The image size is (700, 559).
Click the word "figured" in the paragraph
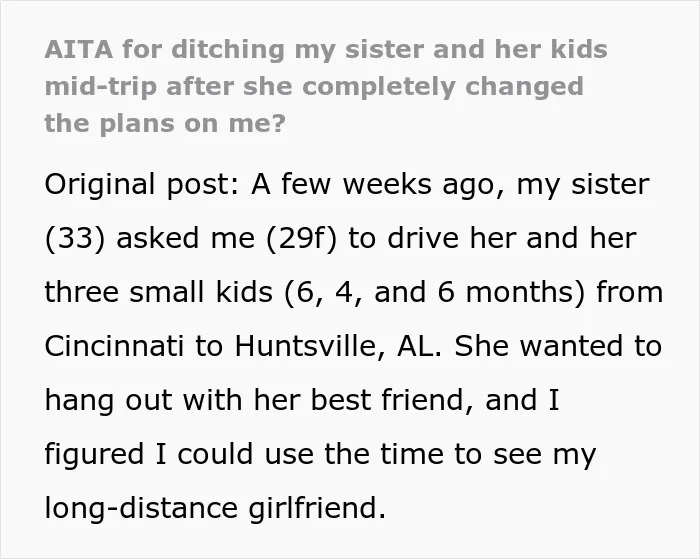pos(94,454)
